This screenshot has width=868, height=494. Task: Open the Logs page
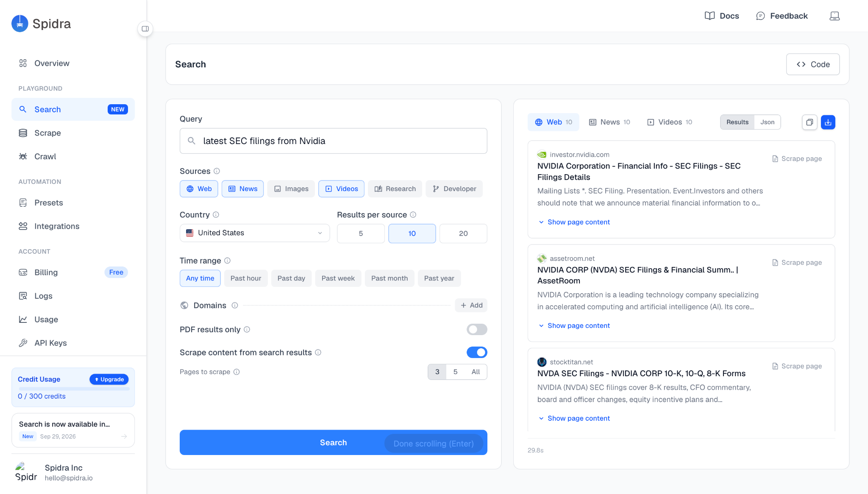(x=73, y=296)
